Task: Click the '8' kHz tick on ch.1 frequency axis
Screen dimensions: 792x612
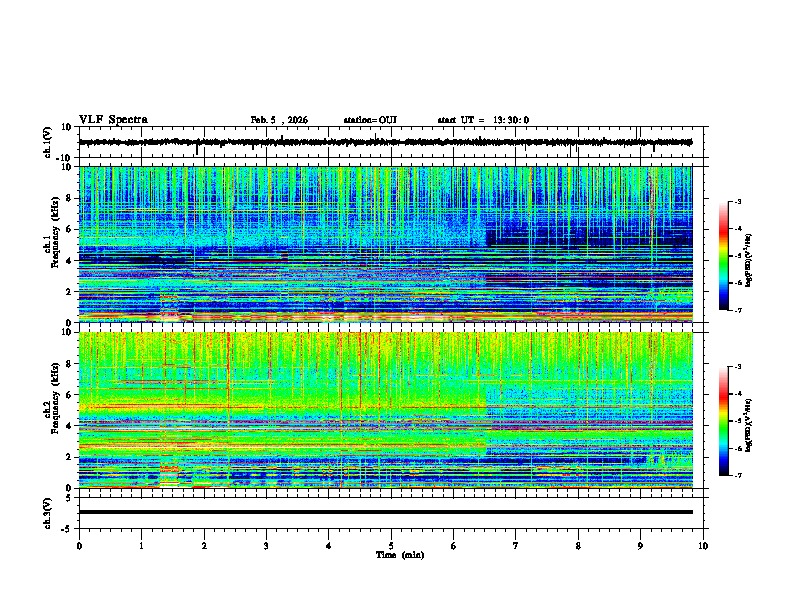Action: tap(69, 198)
